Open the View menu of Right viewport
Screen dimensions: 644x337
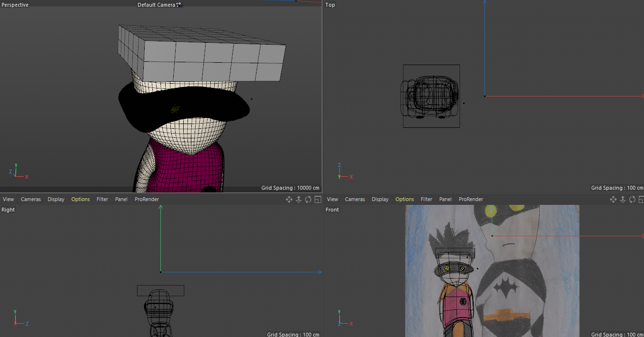8,200
